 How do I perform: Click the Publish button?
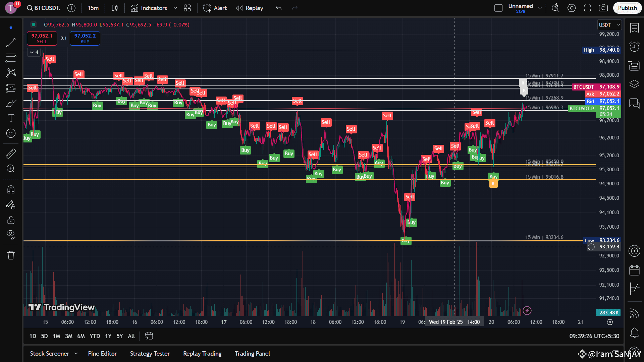(627, 8)
